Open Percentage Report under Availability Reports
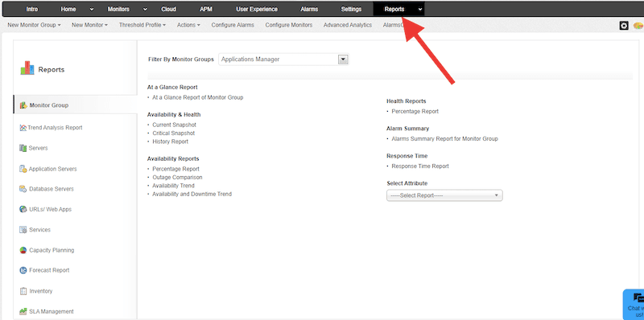The height and width of the screenshot is (320, 644). click(x=175, y=169)
